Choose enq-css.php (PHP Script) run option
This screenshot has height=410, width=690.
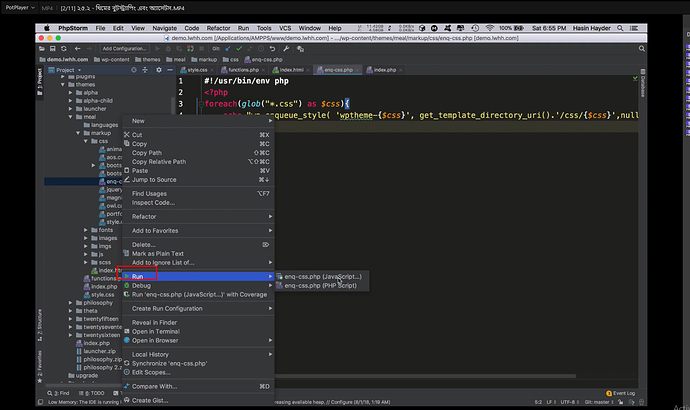pos(320,286)
